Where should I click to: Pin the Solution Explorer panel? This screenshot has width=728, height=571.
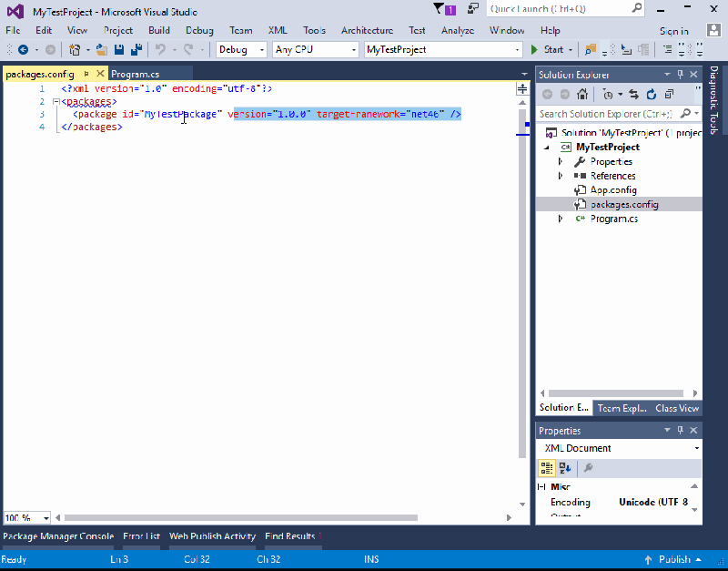(680, 74)
